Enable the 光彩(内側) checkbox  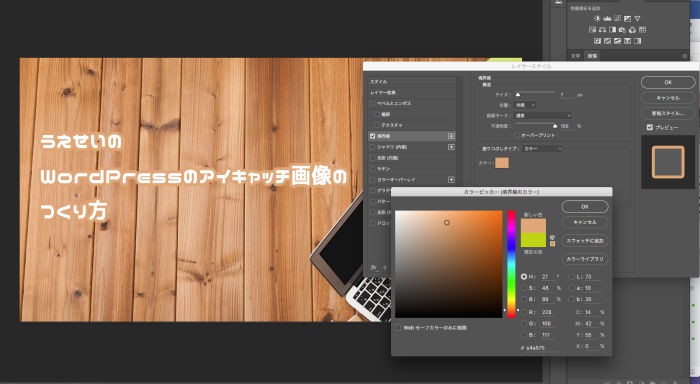[x=372, y=158]
